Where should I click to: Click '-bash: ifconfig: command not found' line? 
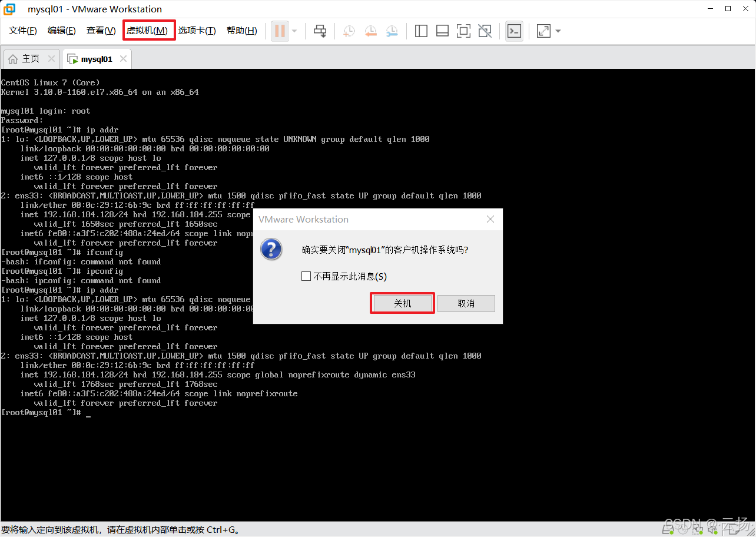coord(81,261)
